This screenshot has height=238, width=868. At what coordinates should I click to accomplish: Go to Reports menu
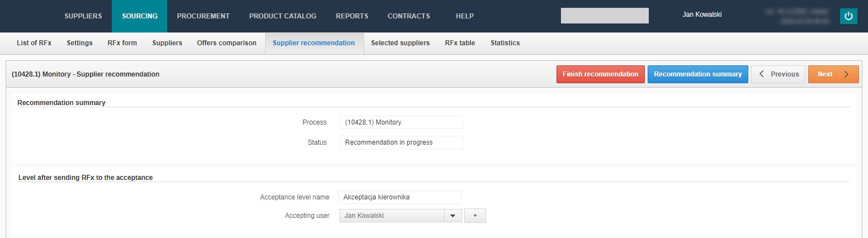tap(352, 16)
